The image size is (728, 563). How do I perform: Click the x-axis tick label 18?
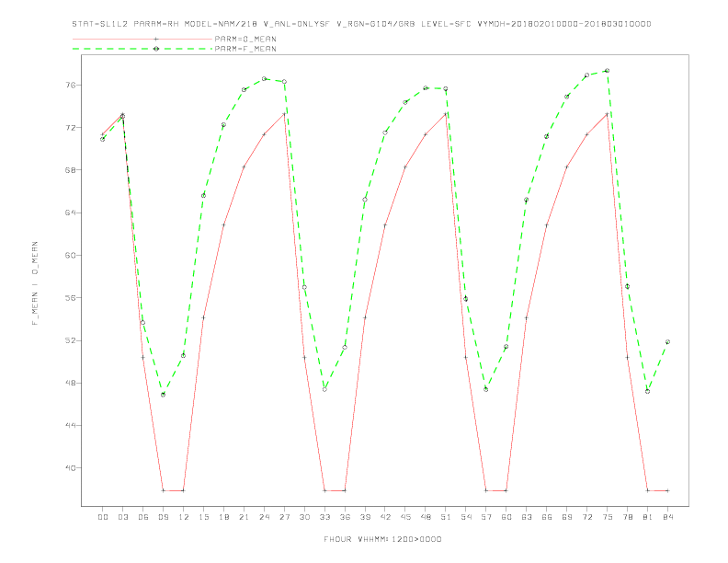223,517
